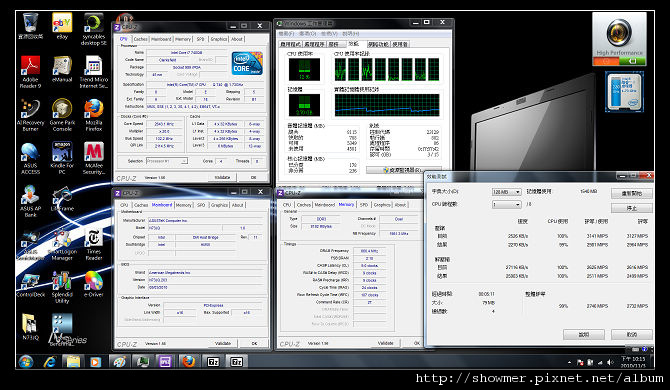Click the volume speaker tray icon

(609, 363)
